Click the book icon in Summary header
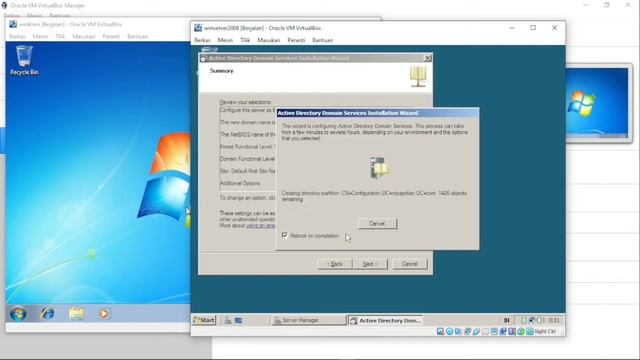This screenshot has height=360, width=640. coord(418,77)
